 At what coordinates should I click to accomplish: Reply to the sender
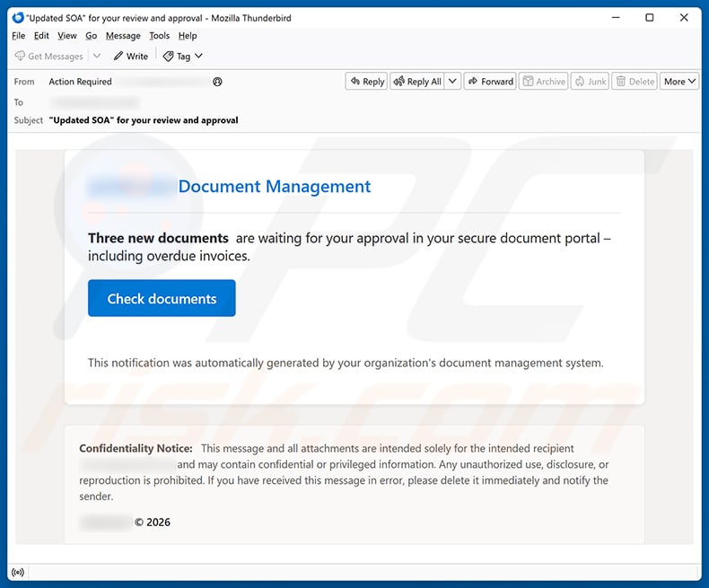click(x=367, y=82)
